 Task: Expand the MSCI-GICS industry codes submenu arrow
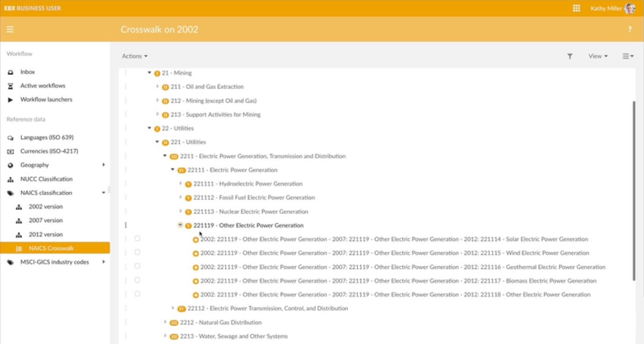[x=103, y=262]
